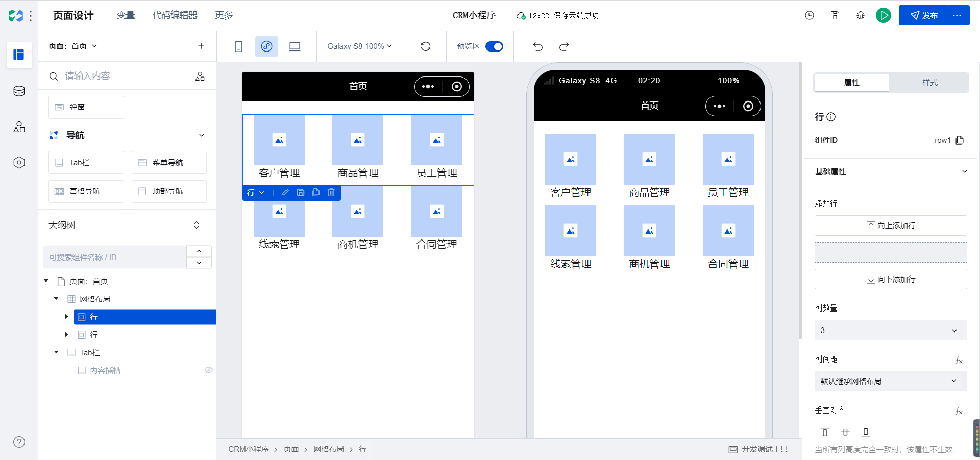Collapse the Tab栏 tree node

click(56, 352)
